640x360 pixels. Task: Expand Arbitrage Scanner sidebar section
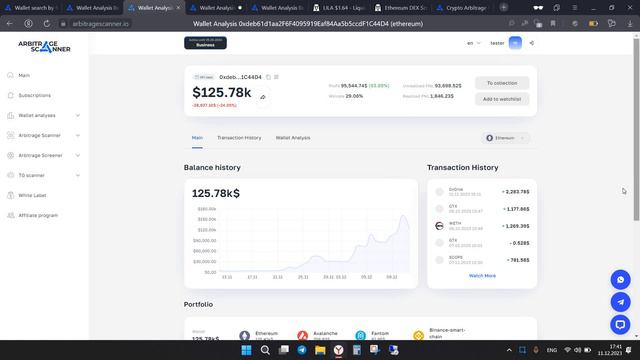[x=43, y=136]
